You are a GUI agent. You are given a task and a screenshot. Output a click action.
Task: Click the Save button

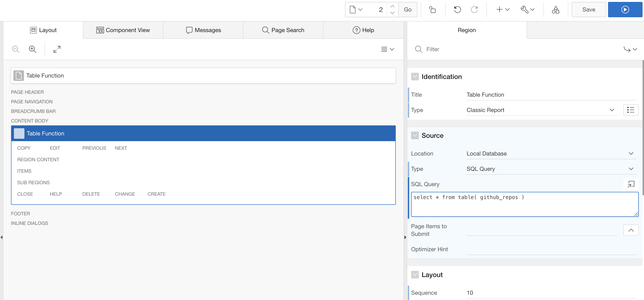[588, 10]
